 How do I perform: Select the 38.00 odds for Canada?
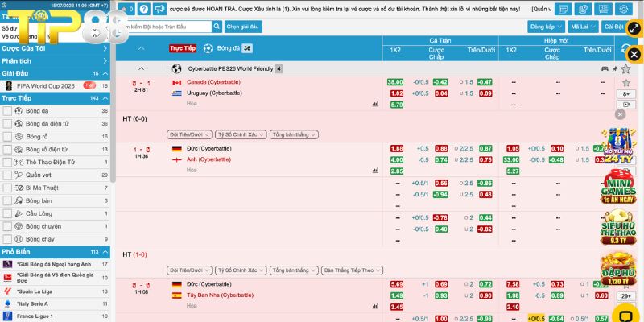pos(395,82)
